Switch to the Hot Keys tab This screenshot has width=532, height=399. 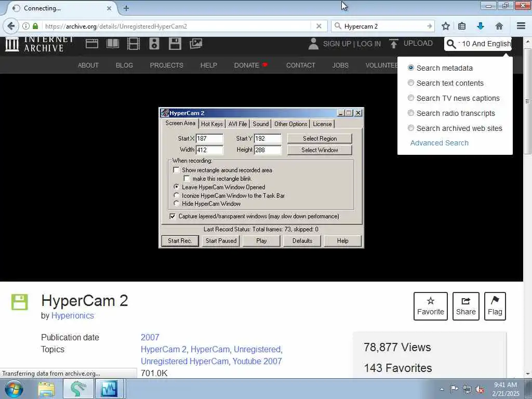[x=212, y=124]
